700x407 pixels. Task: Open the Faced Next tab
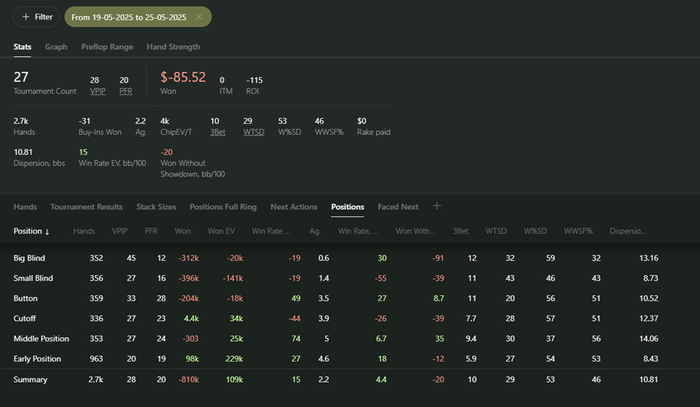[398, 207]
